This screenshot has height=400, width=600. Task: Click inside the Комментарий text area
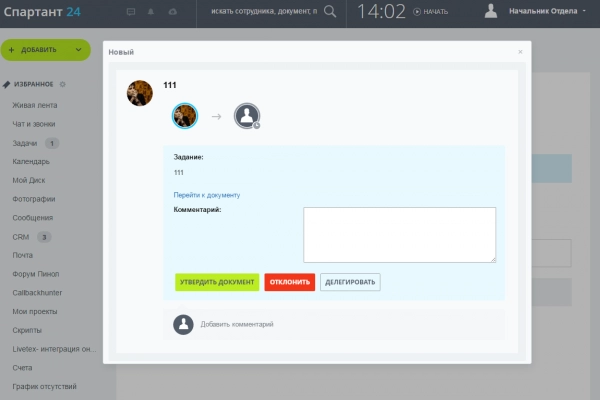(x=399, y=235)
